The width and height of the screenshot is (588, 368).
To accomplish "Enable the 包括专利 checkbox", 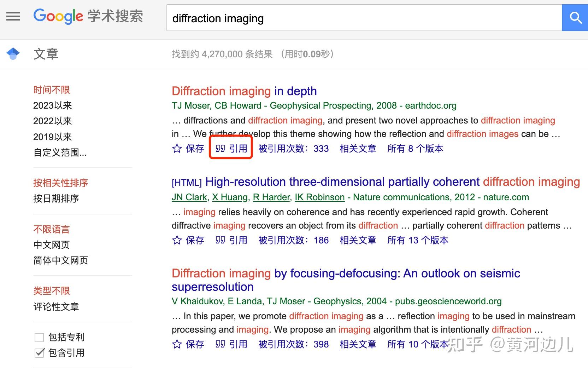I will click(x=39, y=337).
